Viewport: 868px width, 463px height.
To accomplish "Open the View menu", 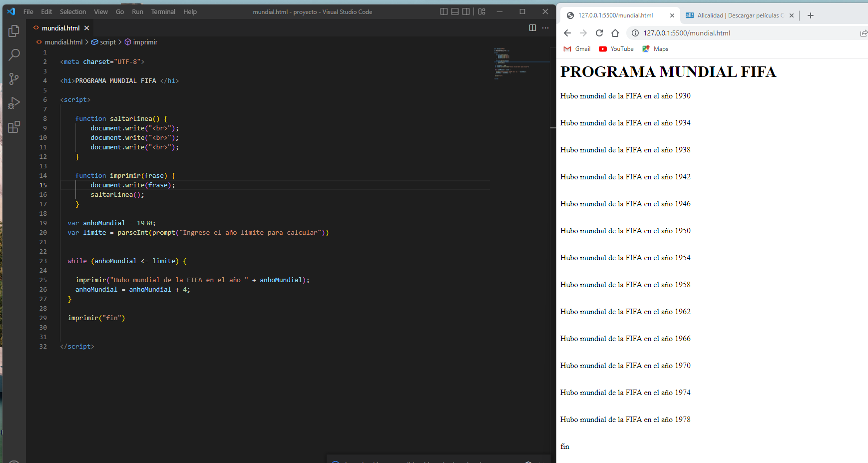I will pyautogui.click(x=101, y=11).
